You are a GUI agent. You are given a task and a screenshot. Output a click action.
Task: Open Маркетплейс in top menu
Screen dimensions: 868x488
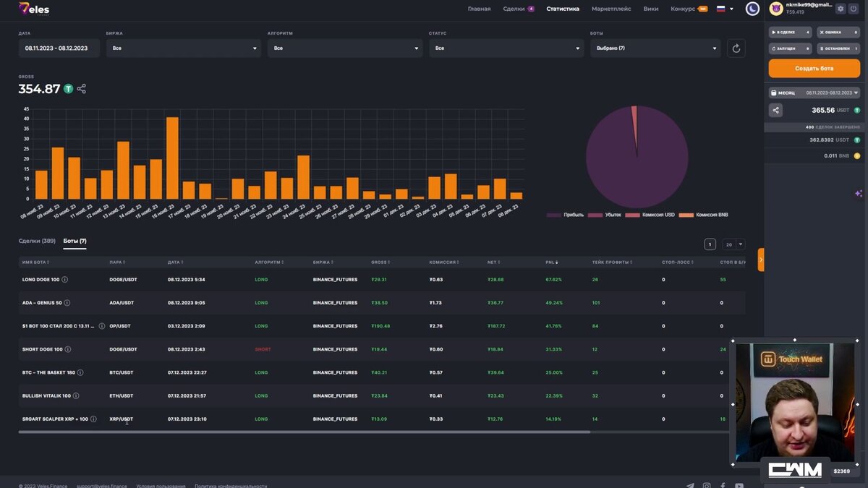(x=611, y=9)
